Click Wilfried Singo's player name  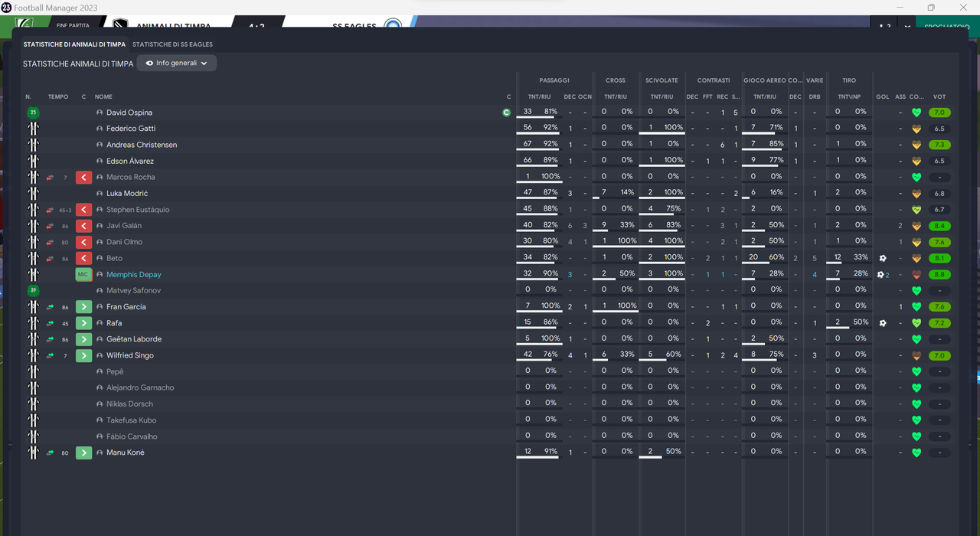click(x=130, y=355)
